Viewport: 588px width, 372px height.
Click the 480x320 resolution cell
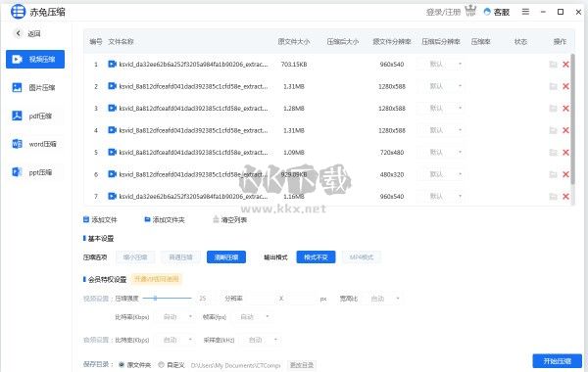391,174
